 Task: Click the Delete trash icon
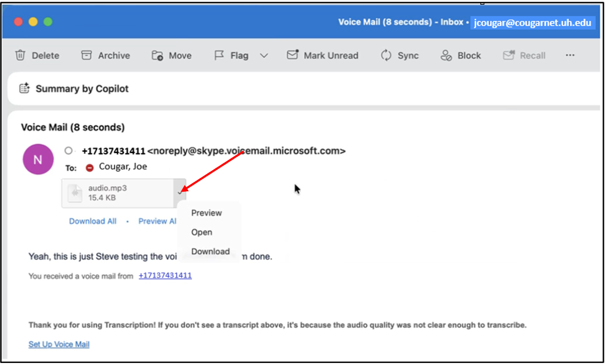20,55
